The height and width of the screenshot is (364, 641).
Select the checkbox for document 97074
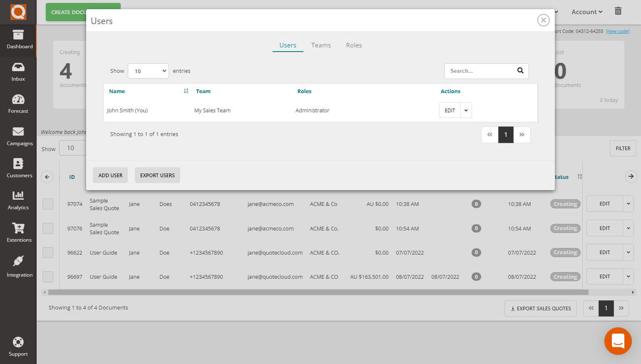pos(48,204)
